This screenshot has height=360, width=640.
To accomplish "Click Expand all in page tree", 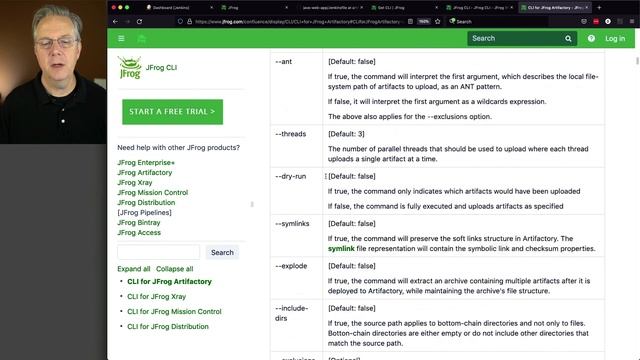I will coord(133,269).
